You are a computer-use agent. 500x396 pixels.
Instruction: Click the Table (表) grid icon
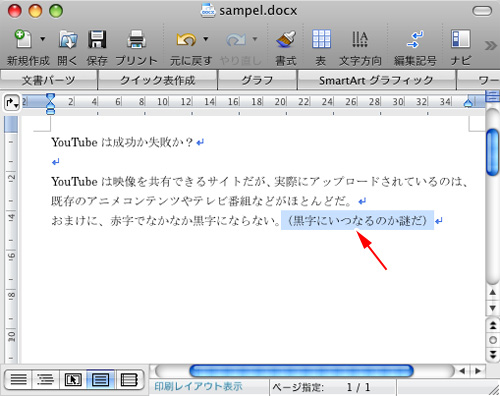(321, 39)
